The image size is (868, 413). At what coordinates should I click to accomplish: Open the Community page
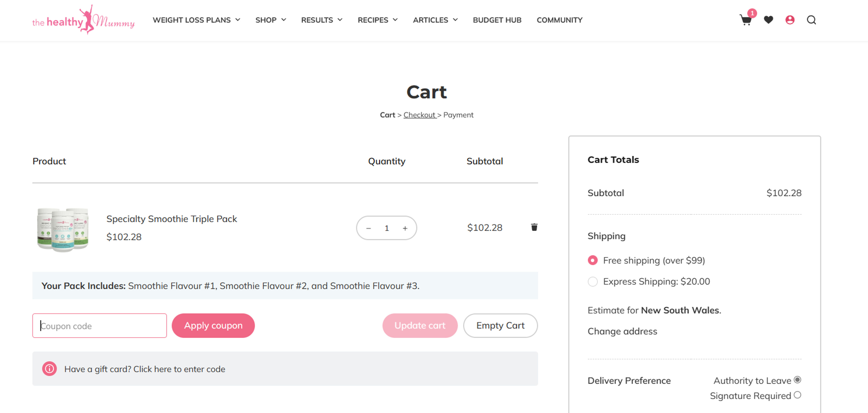click(559, 20)
